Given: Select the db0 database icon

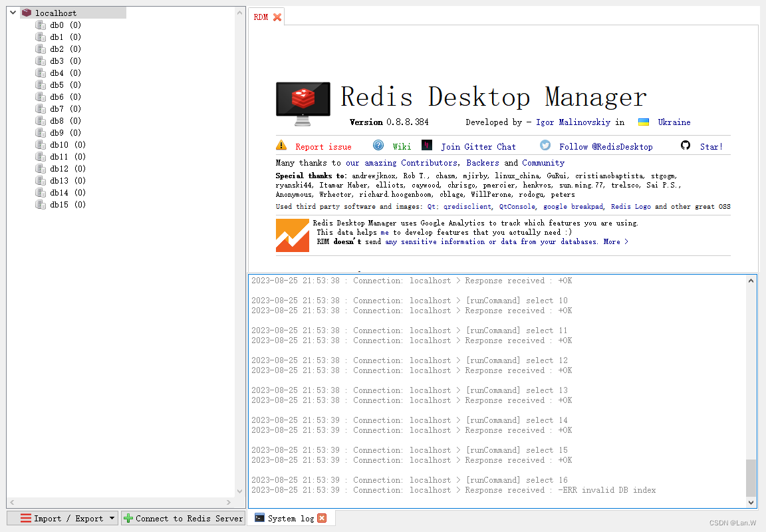Looking at the screenshot, I should coord(41,25).
